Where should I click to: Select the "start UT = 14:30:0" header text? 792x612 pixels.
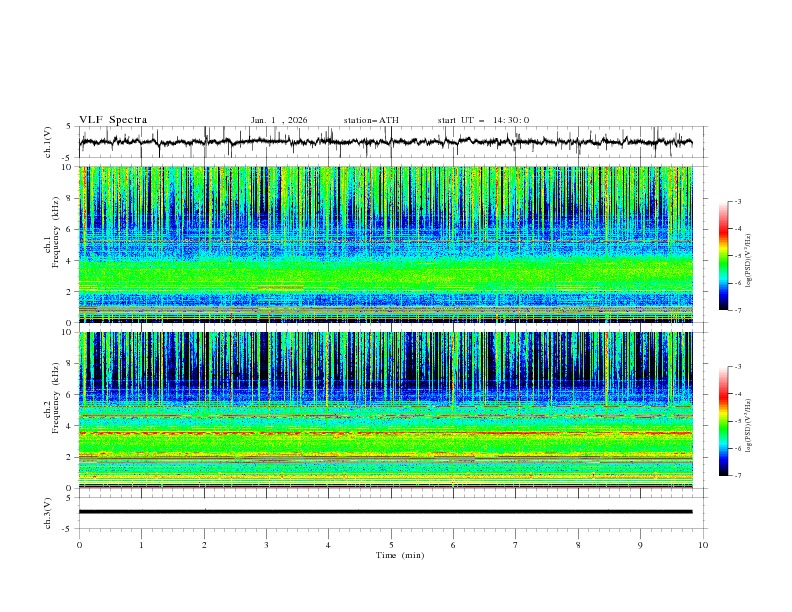pos(483,120)
